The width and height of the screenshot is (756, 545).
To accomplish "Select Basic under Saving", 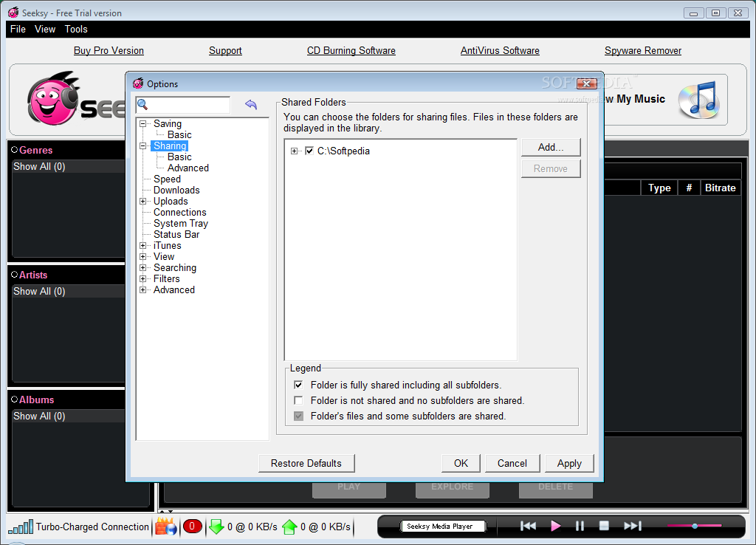I will coord(179,134).
